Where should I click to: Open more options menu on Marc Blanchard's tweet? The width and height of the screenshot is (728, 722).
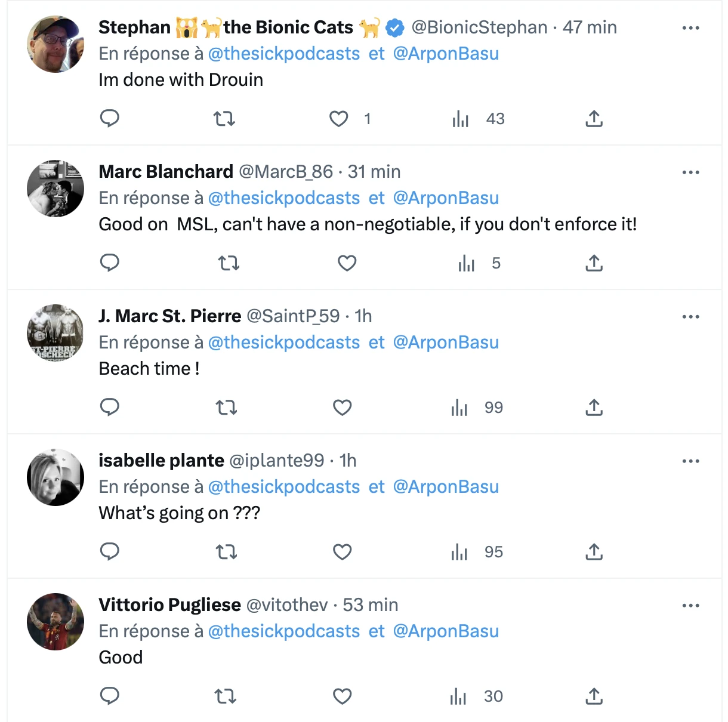click(x=690, y=172)
